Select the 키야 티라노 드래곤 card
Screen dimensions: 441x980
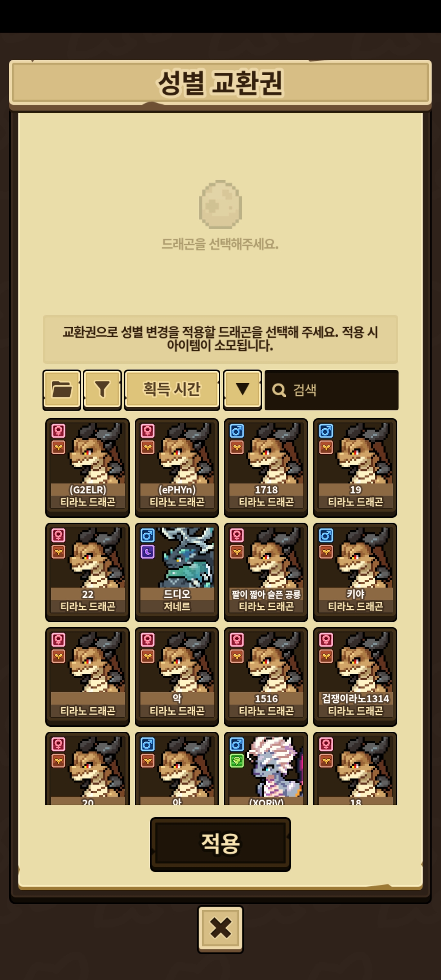point(355,572)
